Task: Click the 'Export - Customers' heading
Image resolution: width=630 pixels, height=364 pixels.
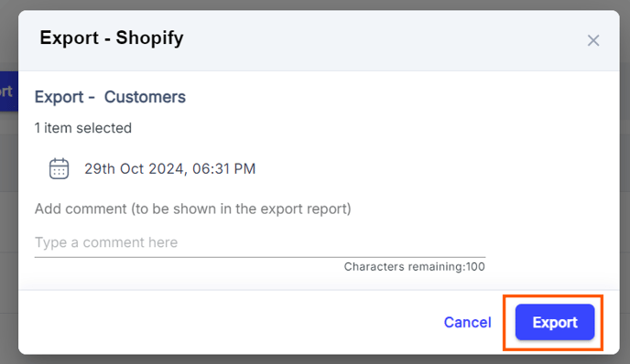Action: 110,97
